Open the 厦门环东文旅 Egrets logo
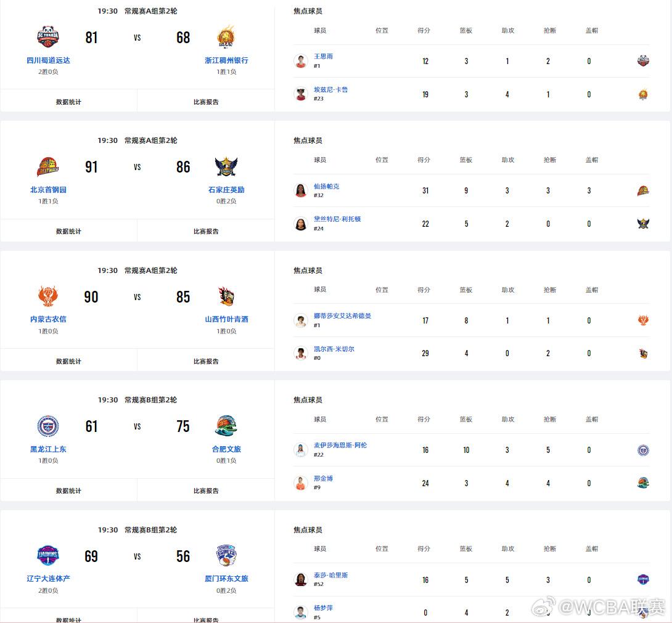 click(x=226, y=555)
